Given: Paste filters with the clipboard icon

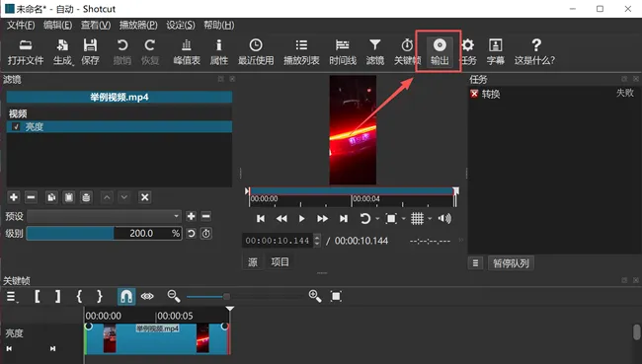Looking at the screenshot, I should pos(69,197).
